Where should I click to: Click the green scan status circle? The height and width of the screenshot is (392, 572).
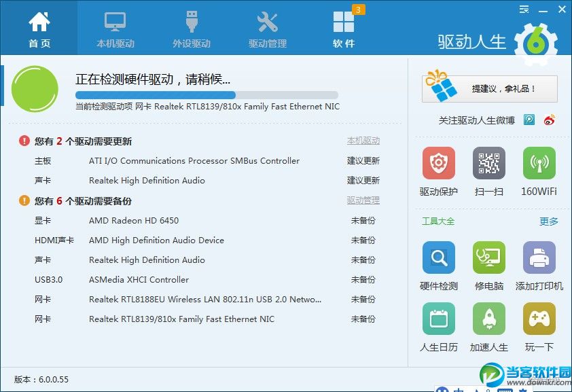[35, 88]
